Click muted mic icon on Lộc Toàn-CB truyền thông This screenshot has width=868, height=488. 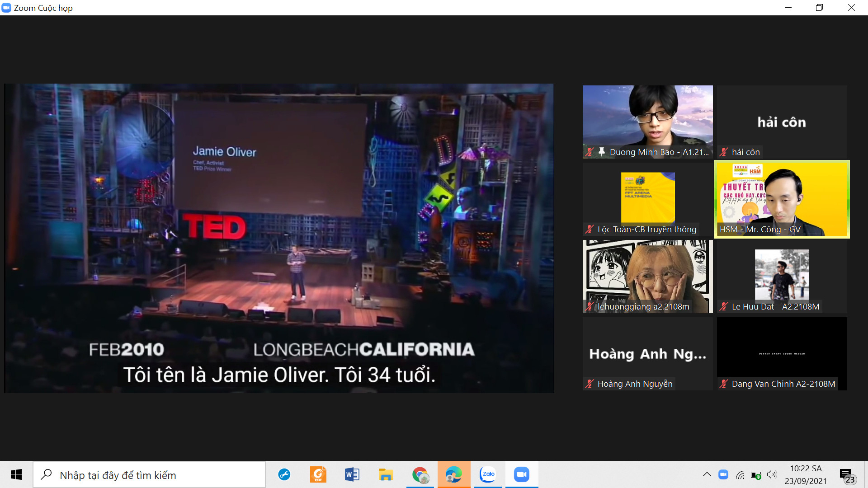pyautogui.click(x=590, y=230)
